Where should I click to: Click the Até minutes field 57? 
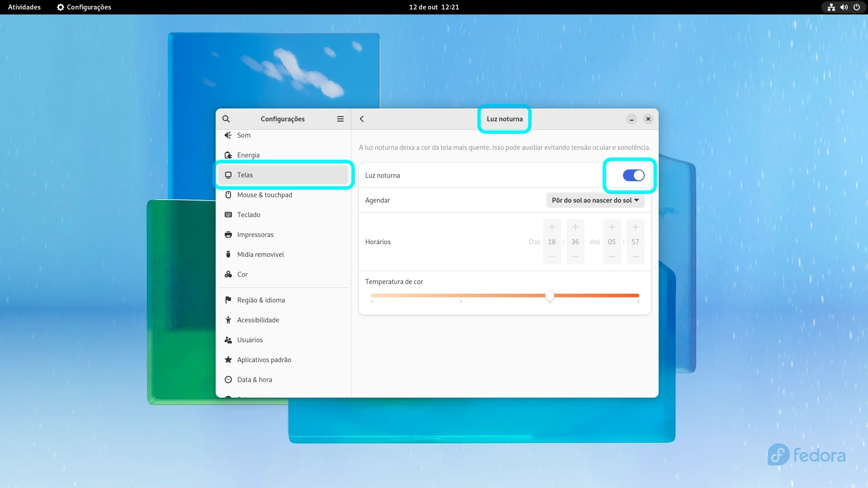click(x=635, y=242)
